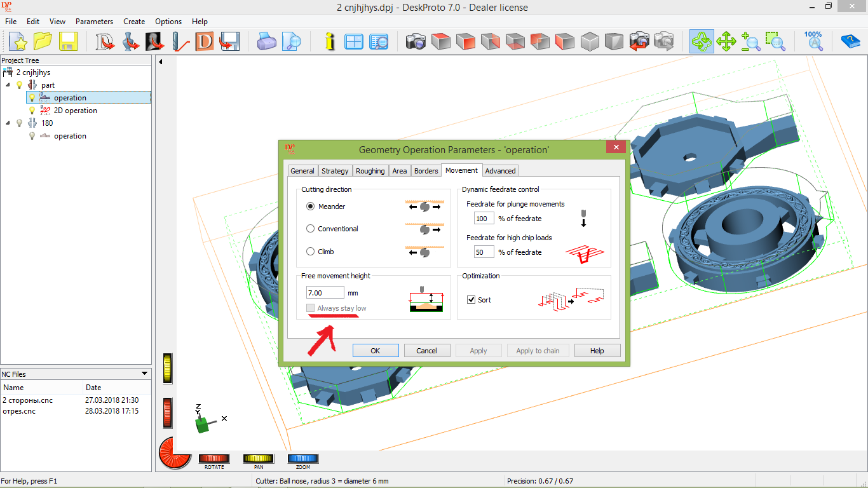Select the dark gray cube view icon
The image size is (868, 488).
click(614, 42)
